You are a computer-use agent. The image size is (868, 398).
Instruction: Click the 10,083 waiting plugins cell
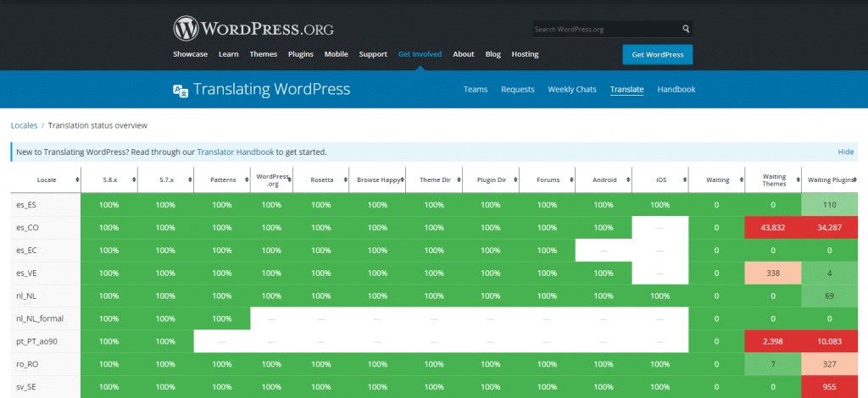click(829, 341)
